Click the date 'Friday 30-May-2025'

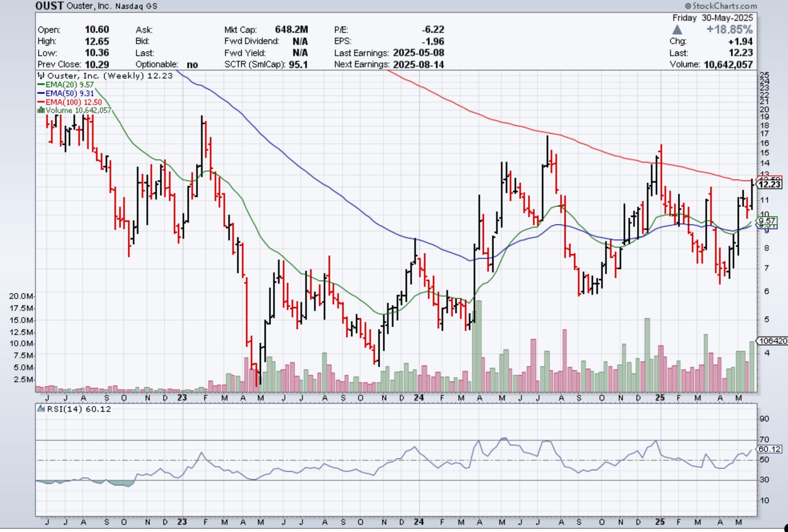(713, 18)
